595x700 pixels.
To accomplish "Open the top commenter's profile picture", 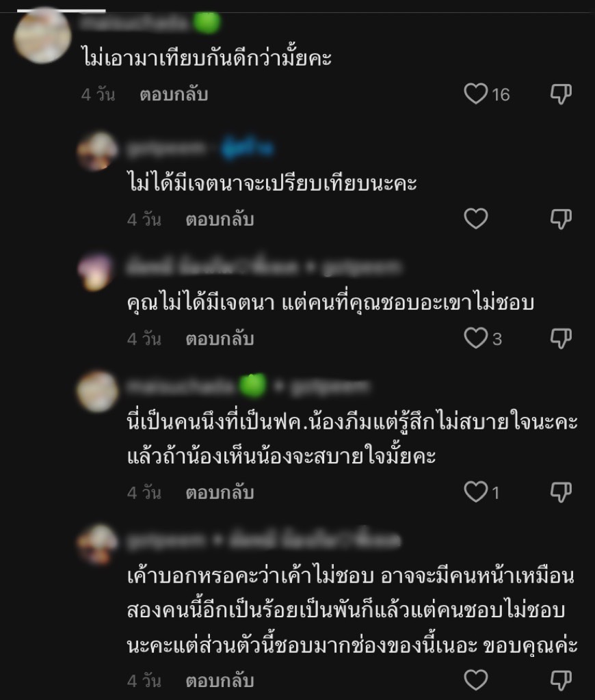I will coord(42,36).
